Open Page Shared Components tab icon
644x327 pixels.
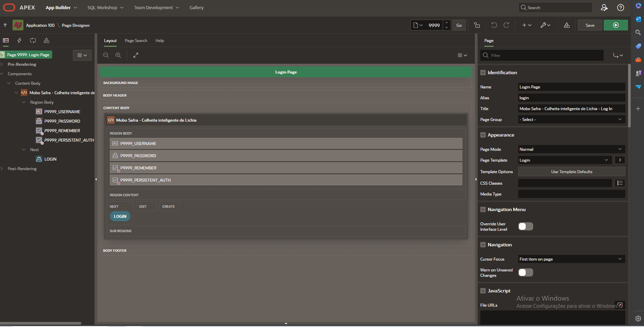[46, 40]
